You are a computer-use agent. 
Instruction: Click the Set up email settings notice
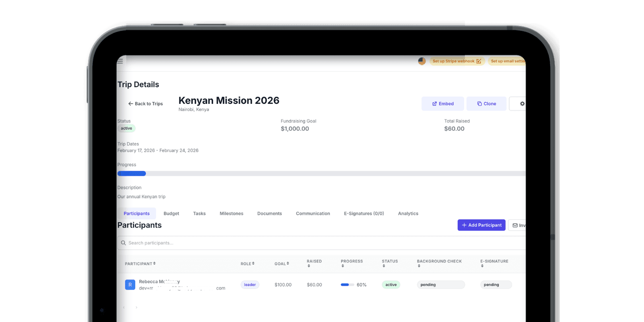point(507,61)
